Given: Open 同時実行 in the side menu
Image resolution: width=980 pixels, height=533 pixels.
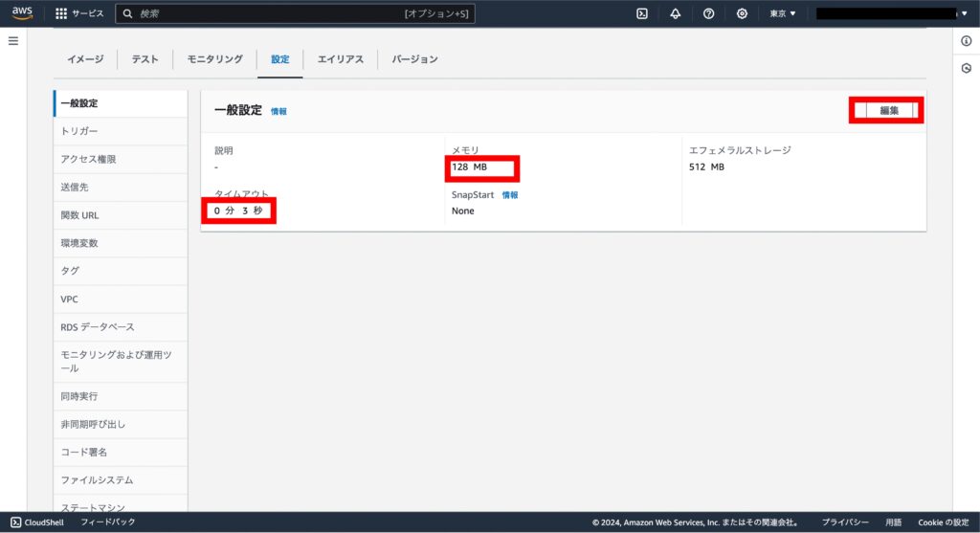Looking at the screenshot, I should (121, 396).
